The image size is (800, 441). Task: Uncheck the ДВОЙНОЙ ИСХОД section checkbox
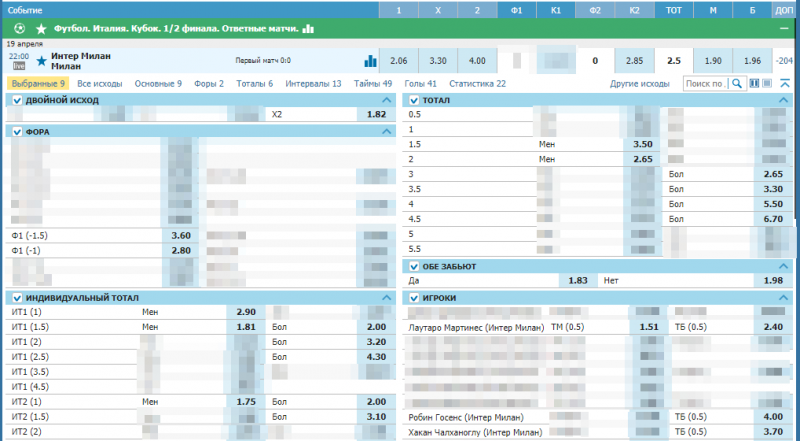(17, 101)
